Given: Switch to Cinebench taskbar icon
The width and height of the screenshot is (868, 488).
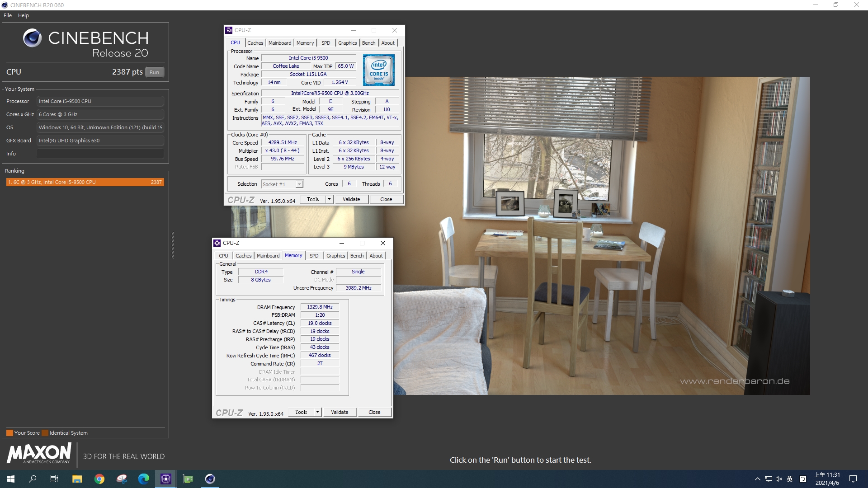Looking at the screenshot, I should tap(210, 479).
